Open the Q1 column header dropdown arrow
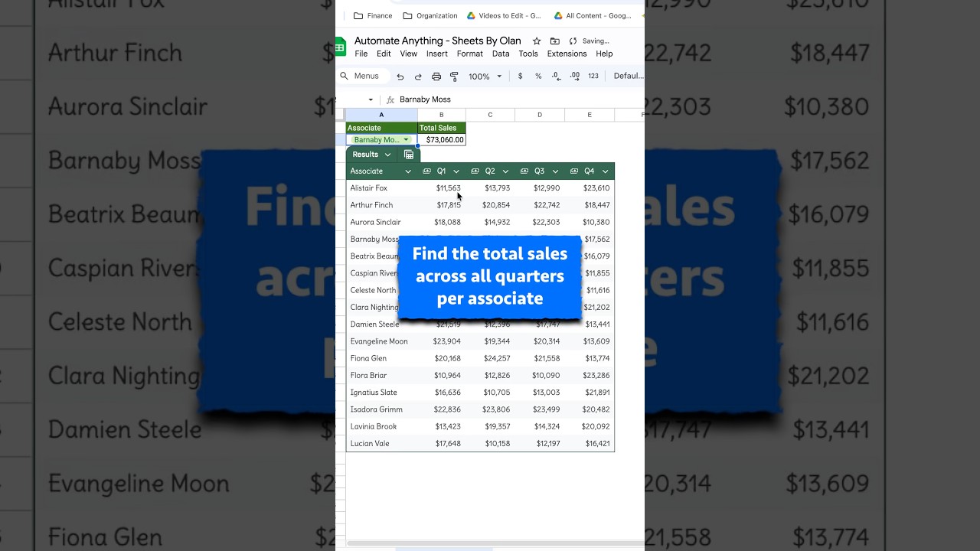The width and height of the screenshot is (980, 551). [x=456, y=171]
